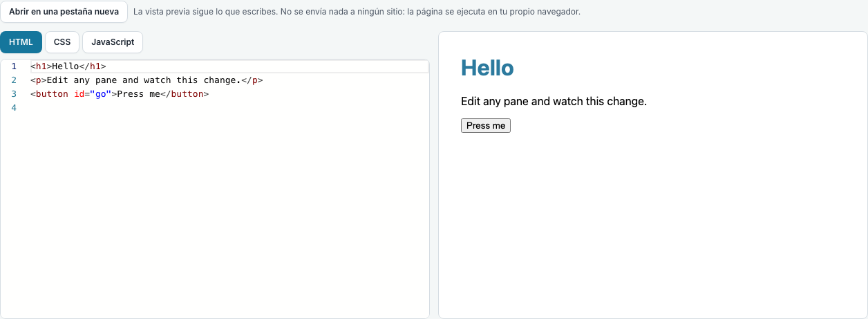Open the preview with 'Abrir en una pestaña nueva'

point(64,12)
